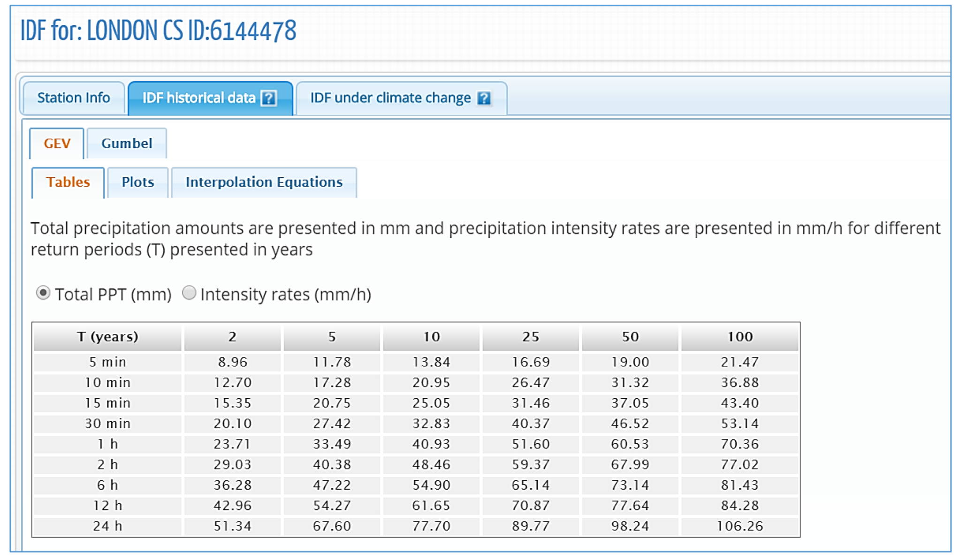Click the 24 h duration row label
The image size is (959, 560).
[107, 526]
